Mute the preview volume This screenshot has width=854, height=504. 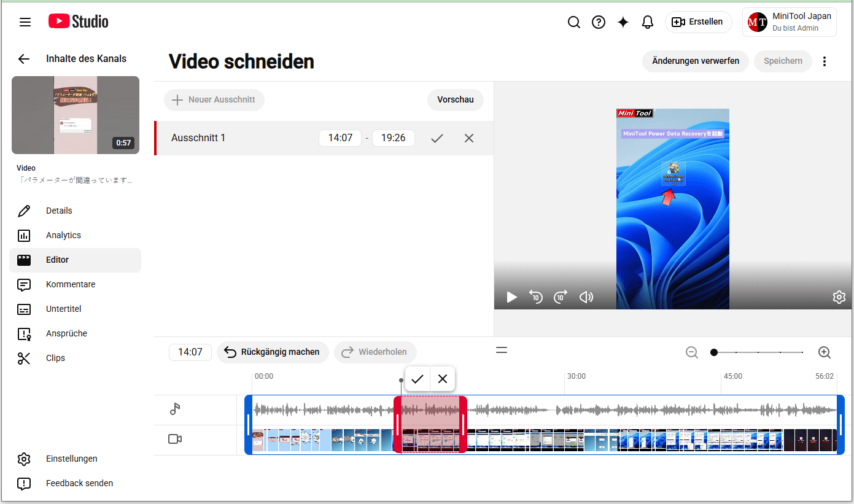(586, 297)
